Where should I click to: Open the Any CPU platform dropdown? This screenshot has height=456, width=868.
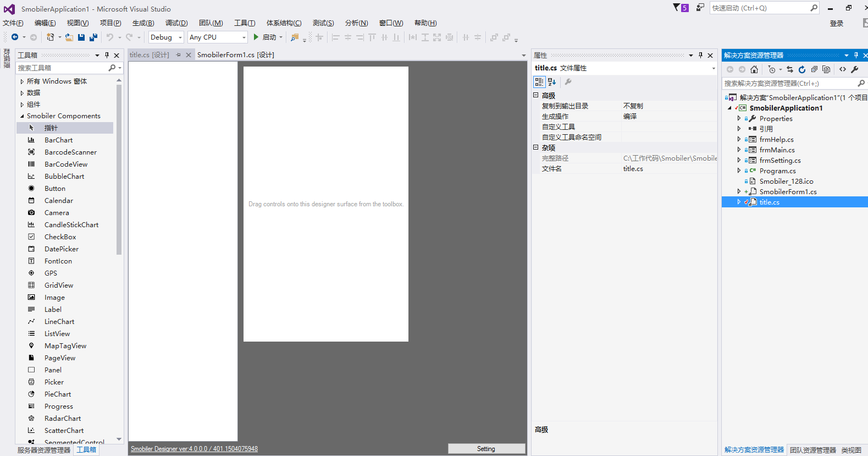click(x=244, y=37)
